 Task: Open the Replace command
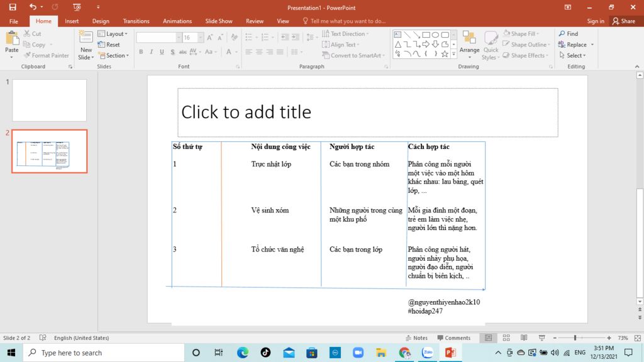coord(572,45)
